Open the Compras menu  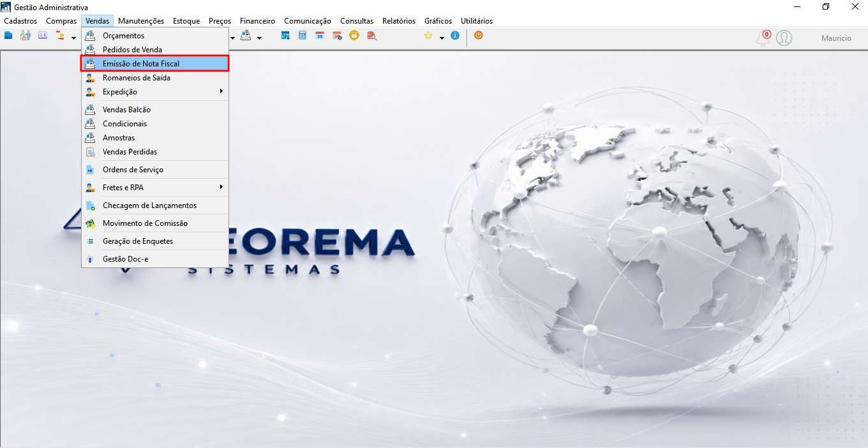coord(61,21)
